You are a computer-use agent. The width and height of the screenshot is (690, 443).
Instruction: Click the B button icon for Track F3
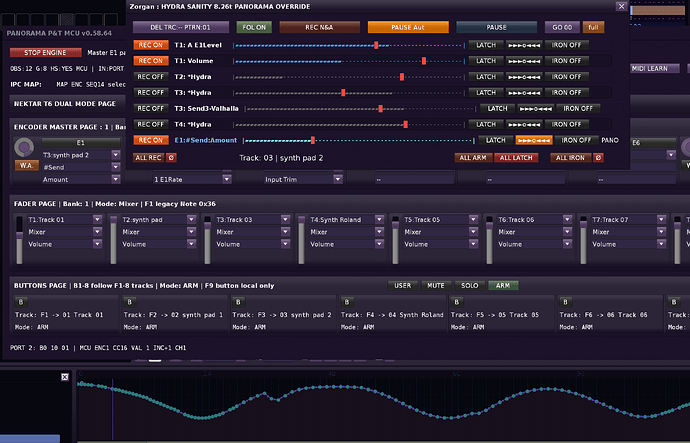[x=238, y=302]
